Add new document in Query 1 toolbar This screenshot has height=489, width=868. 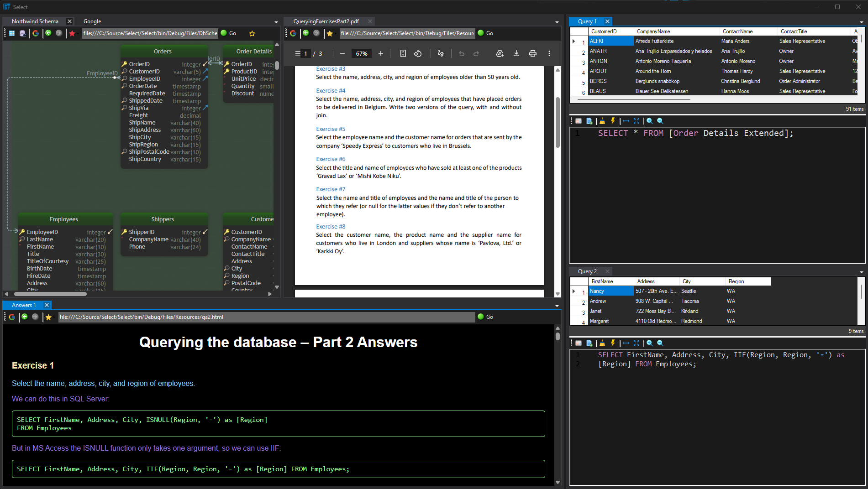pyautogui.click(x=589, y=121)
